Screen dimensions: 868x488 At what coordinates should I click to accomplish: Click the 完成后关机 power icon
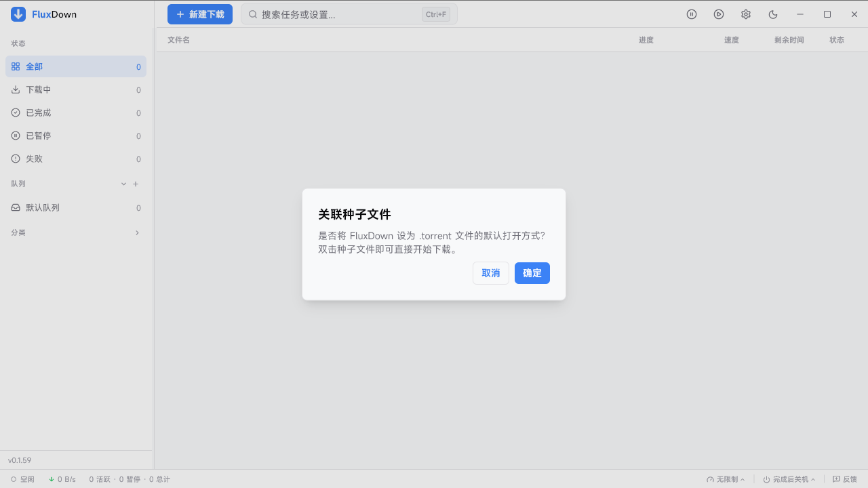(766, 479)
